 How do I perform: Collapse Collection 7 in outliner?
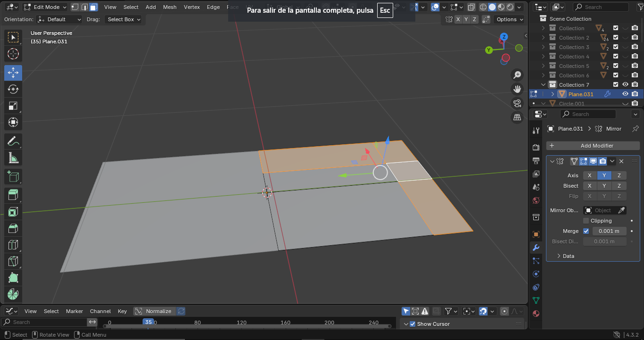(x=543, y=85)
